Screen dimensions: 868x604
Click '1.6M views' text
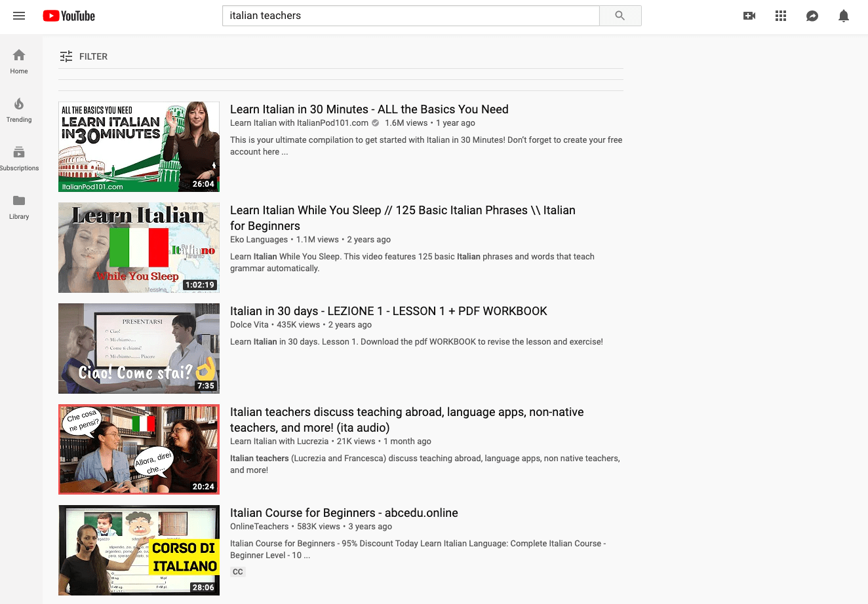click(406, 123)
